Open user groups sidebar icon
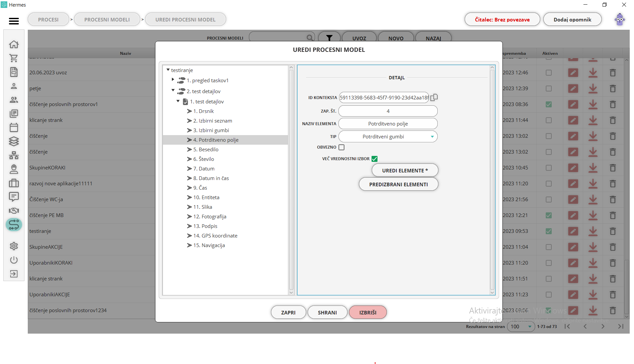Viewport: 634px width, 364px height. tap(14, 100)
